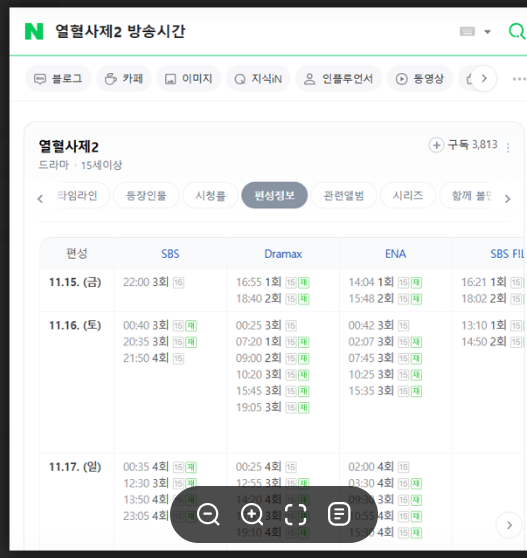Image resolution: width=527 pixels, height=558 pixels.
Task: Open the 이미지 search category
Action: click(x=189, y=78)
